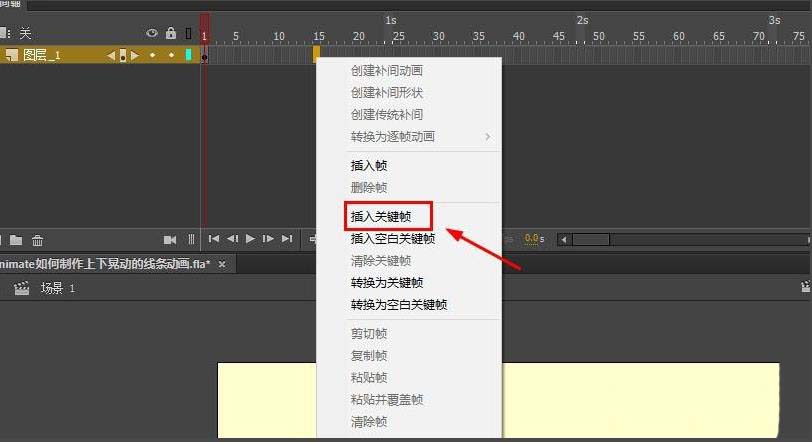Click the selected frame 15 in 图层_1
This screenshot has width=812, height=442.
tap(316, 54)
